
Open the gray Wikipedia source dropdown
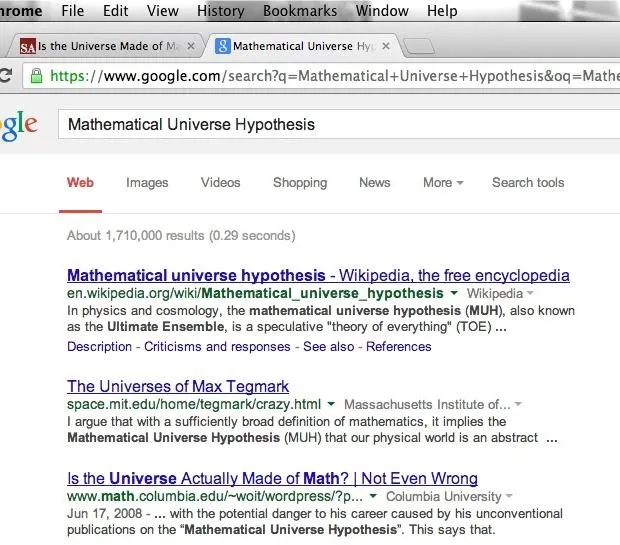coord(500,293)
